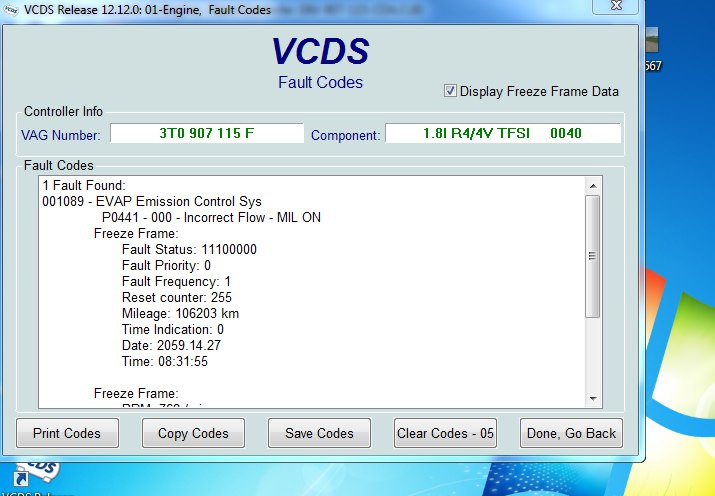This screenshot has height=496, width=715.
Task: Select '001089 - EVAP Emission Control Sys' line
Action: pos(152,202)
